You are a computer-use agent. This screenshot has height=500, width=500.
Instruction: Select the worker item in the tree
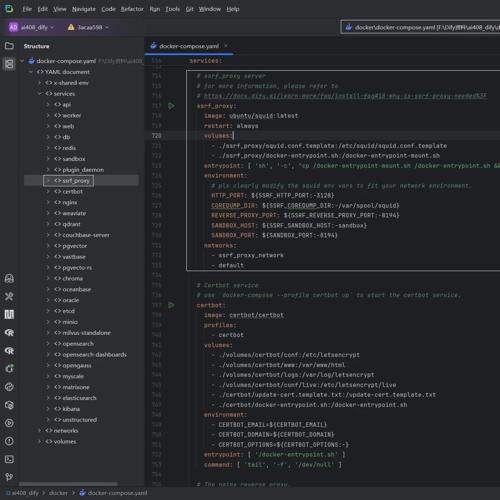pyautogui.click(x=72, y=116)
